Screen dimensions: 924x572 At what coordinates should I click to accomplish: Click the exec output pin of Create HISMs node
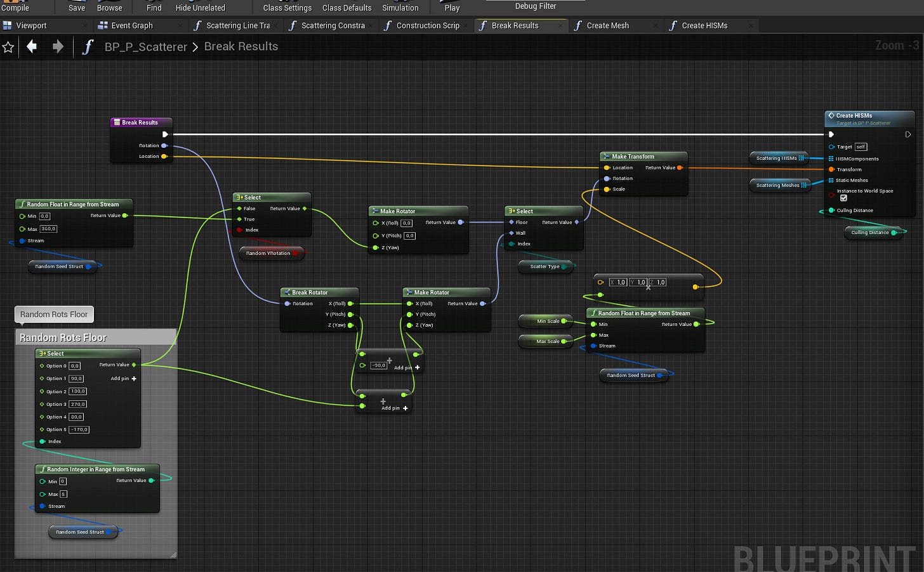pyautogui.click(x=908, y=134)
